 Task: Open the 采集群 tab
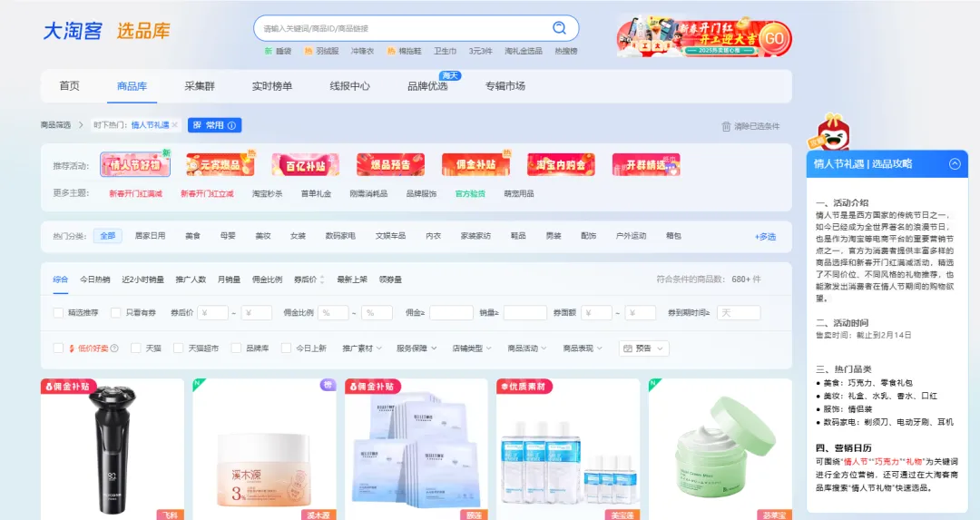tap(200, 85)
